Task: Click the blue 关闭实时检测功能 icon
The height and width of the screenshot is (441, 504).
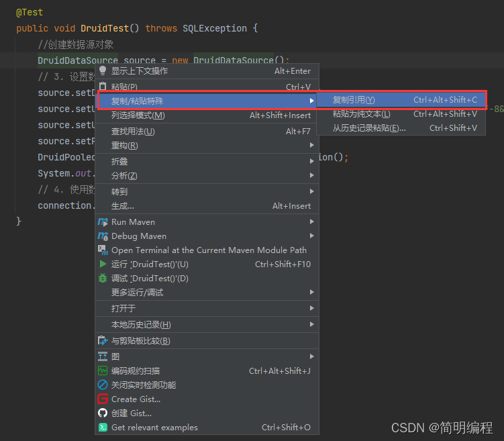Action: [x=103, y=385]
